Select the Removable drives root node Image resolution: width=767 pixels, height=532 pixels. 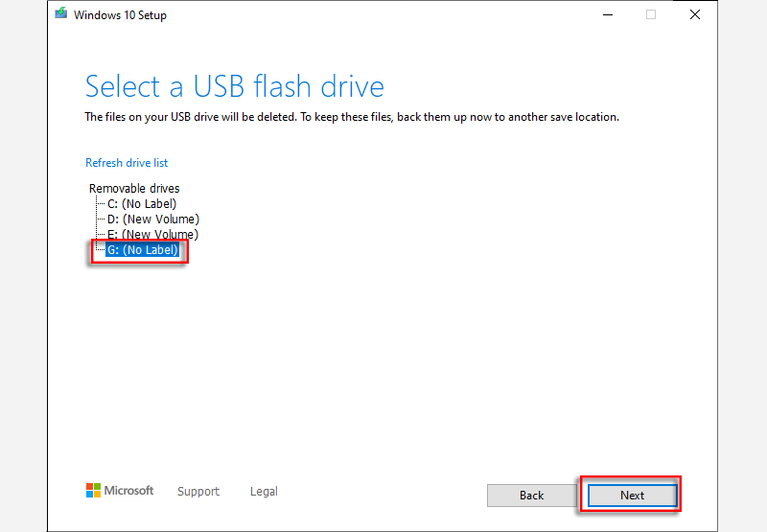134,189
